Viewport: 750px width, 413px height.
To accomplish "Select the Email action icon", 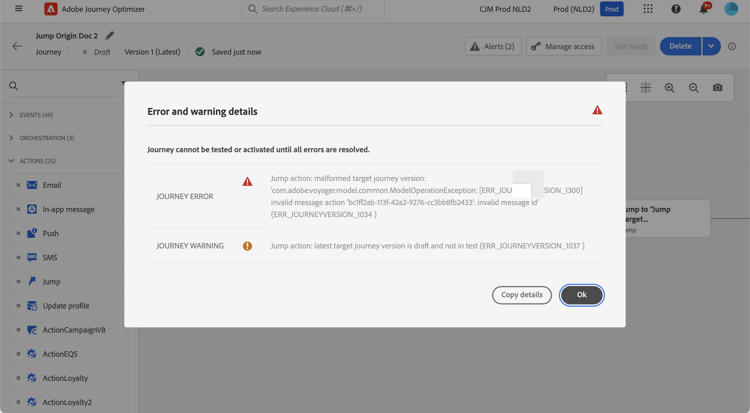I will click(x=32, y=185).
